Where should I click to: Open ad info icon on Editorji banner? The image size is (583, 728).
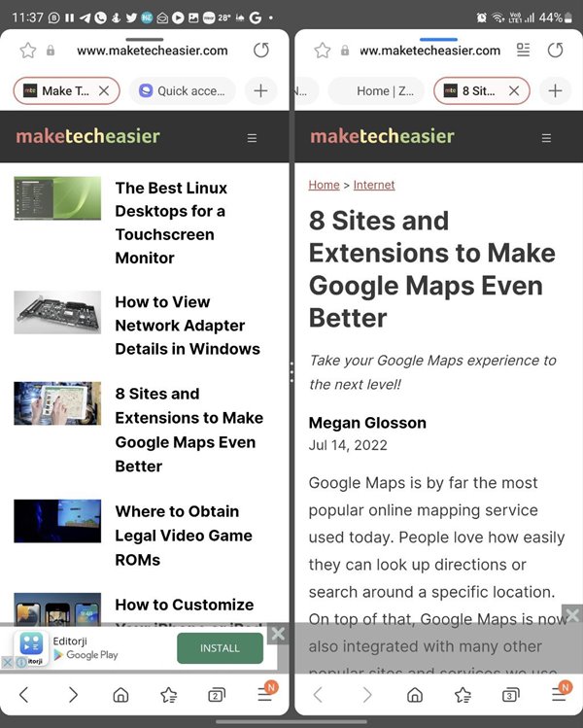pyautogui.click(x=20, y=663)
